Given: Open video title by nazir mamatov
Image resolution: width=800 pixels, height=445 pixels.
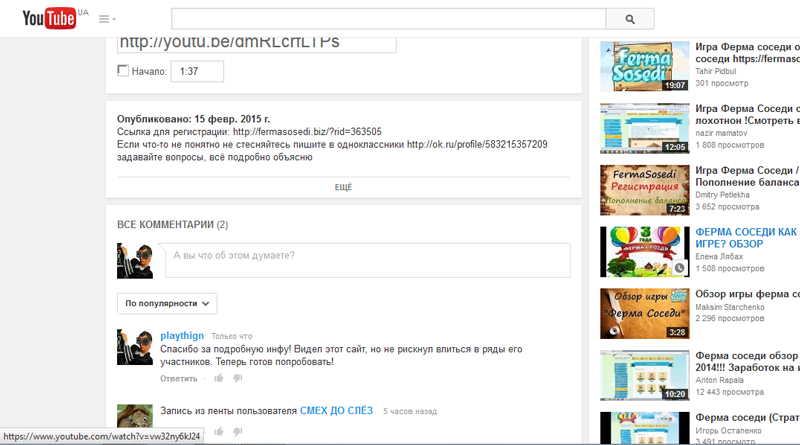Looking at the screenshot, I should coord(747,114).
